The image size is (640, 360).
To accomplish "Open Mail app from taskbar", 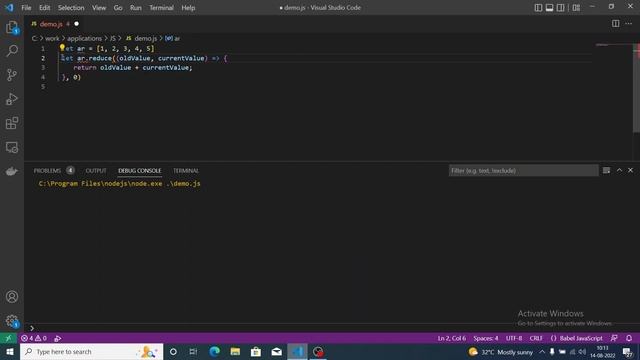I will 276,352.
